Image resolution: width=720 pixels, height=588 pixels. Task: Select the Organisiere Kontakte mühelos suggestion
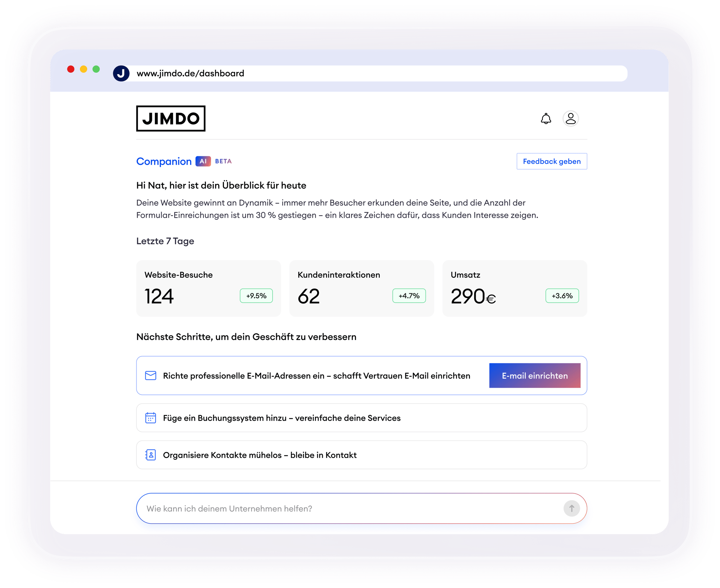click(x=361, y=455)
